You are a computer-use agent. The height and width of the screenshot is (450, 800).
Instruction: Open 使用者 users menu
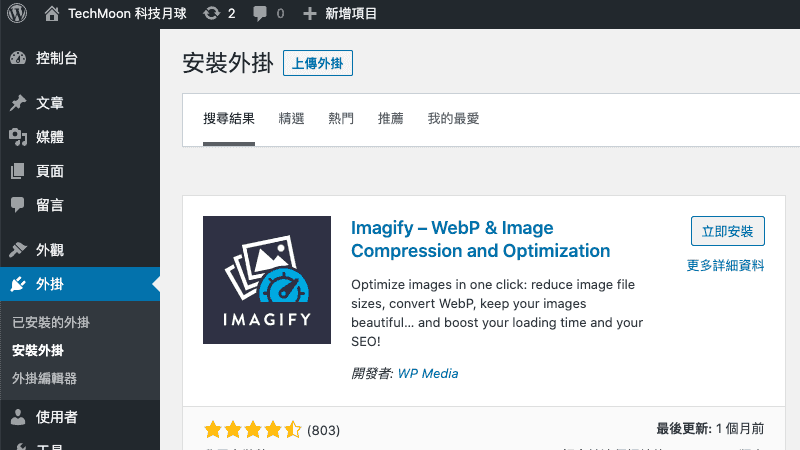pyautogui.click(x=57, y=417)
